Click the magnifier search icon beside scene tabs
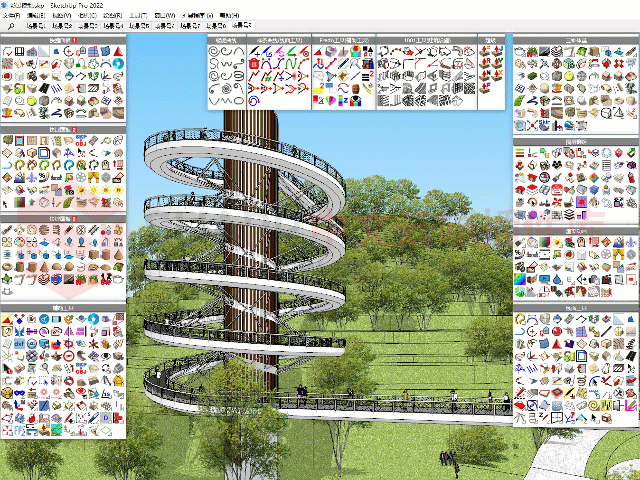 click(x=10, y=27)
